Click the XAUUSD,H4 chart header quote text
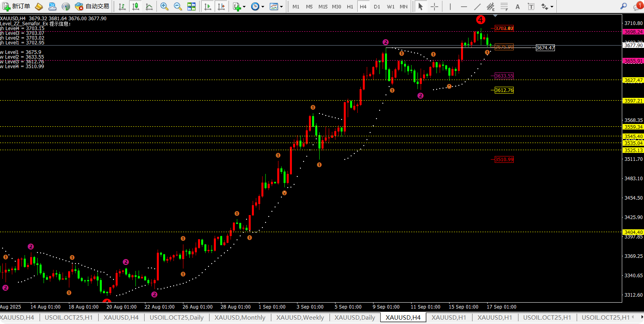644x324 pixels. (x=53, y=19)
